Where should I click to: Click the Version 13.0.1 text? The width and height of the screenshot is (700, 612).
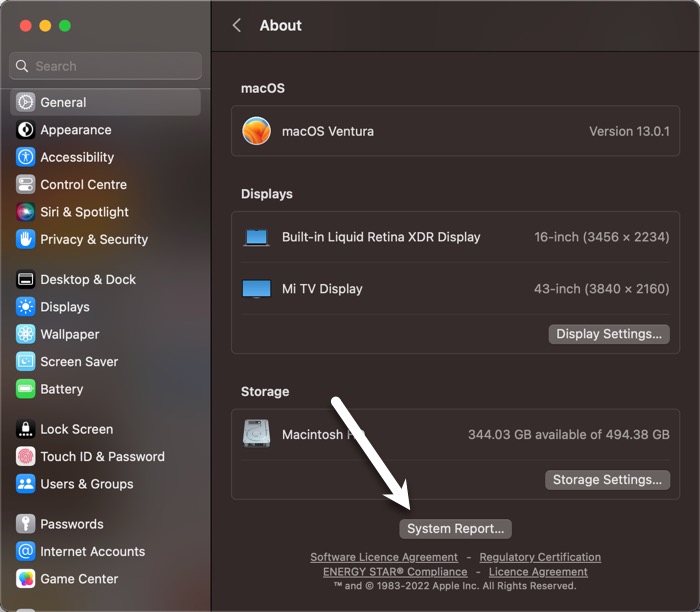click(x=629, y=131)
